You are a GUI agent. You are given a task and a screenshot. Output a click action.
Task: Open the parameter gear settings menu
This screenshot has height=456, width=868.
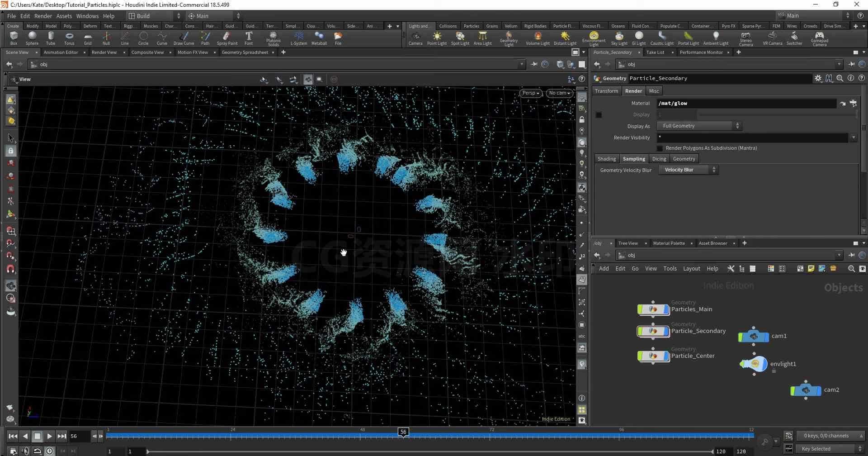[x=818, y=78]
